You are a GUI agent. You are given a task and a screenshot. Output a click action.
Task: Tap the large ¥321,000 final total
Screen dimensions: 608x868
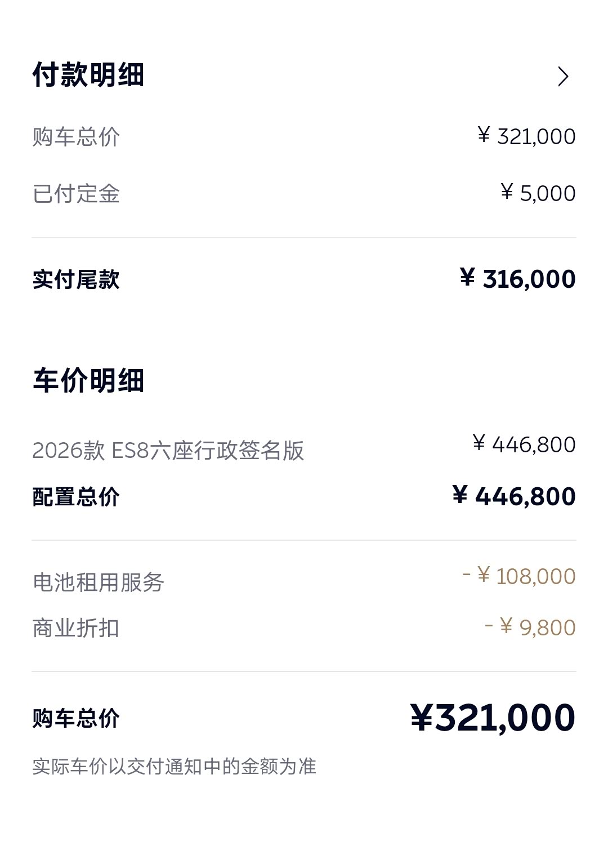[x=493, y=718]
